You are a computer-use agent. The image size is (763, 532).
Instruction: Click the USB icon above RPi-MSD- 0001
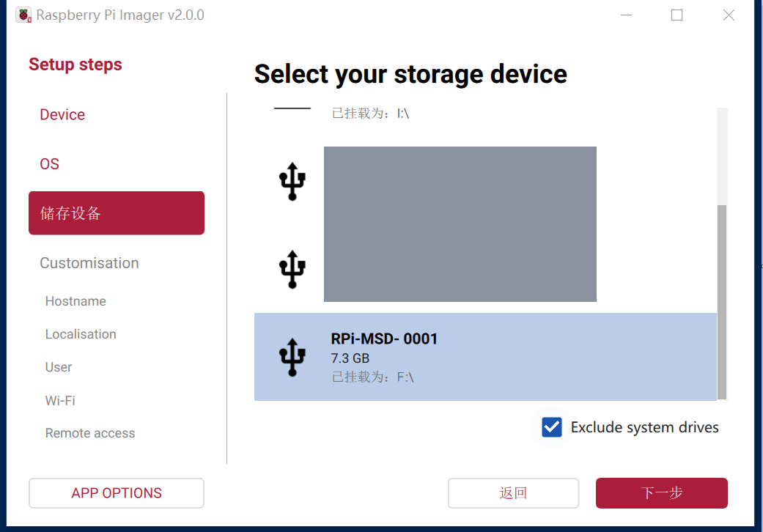(292, 269)
